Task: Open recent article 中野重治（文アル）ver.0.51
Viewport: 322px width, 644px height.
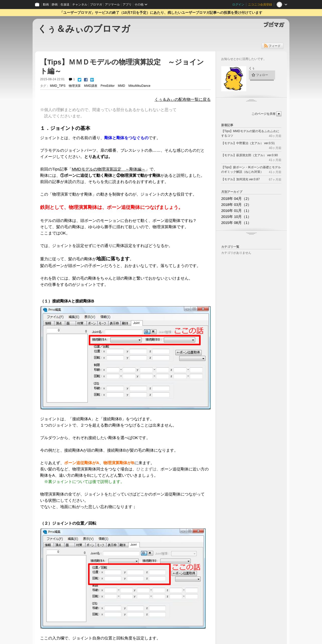Action: tap(248, 143)
